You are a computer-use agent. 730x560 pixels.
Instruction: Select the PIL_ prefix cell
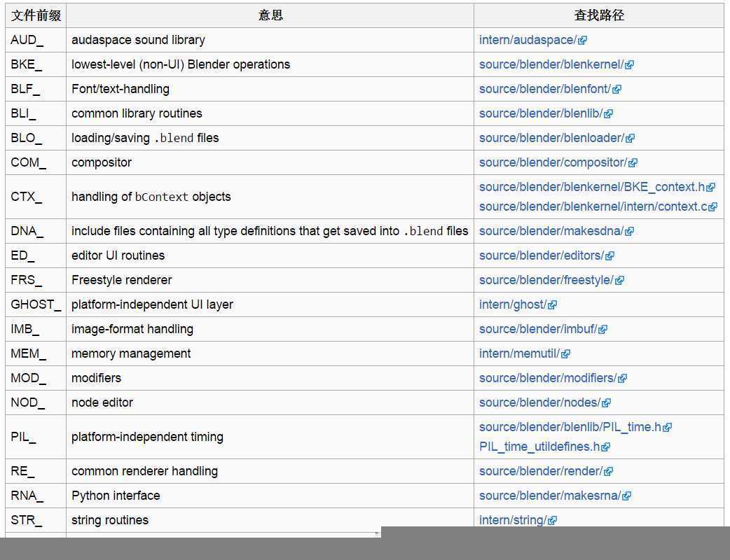point(36,437)
